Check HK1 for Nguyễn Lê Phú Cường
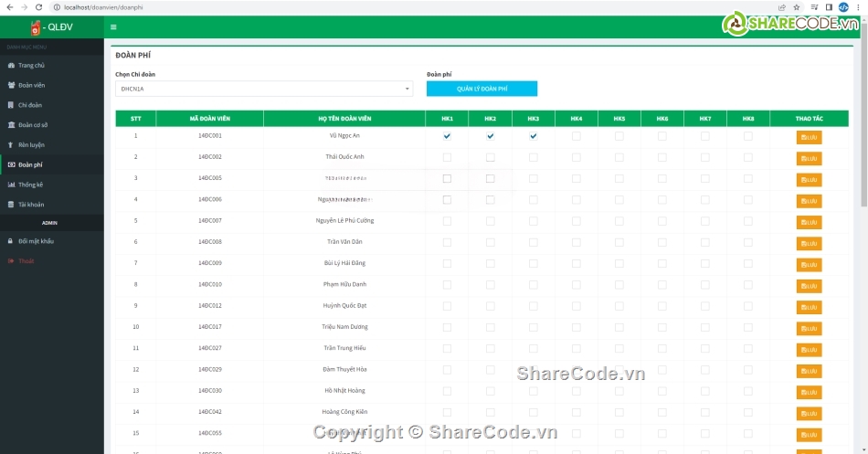Image resolution: width=868 pixels, height=454 pixels. pos(447,221)
